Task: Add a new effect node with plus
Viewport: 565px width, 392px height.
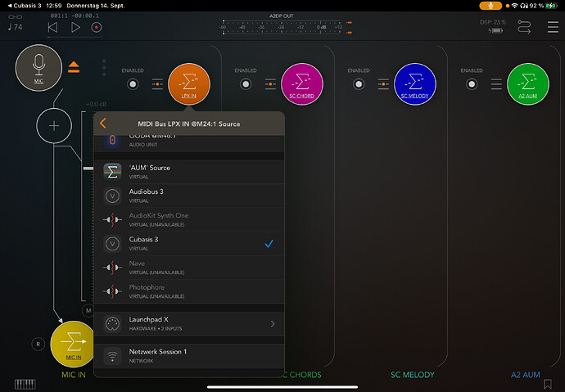Action: pyautogui.click(x=54, y=126)
